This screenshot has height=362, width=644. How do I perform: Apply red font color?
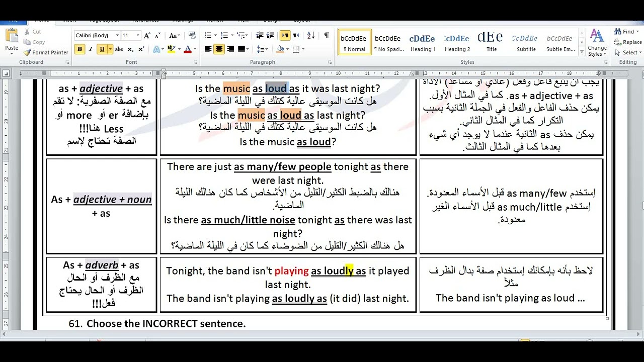(188, 49)
